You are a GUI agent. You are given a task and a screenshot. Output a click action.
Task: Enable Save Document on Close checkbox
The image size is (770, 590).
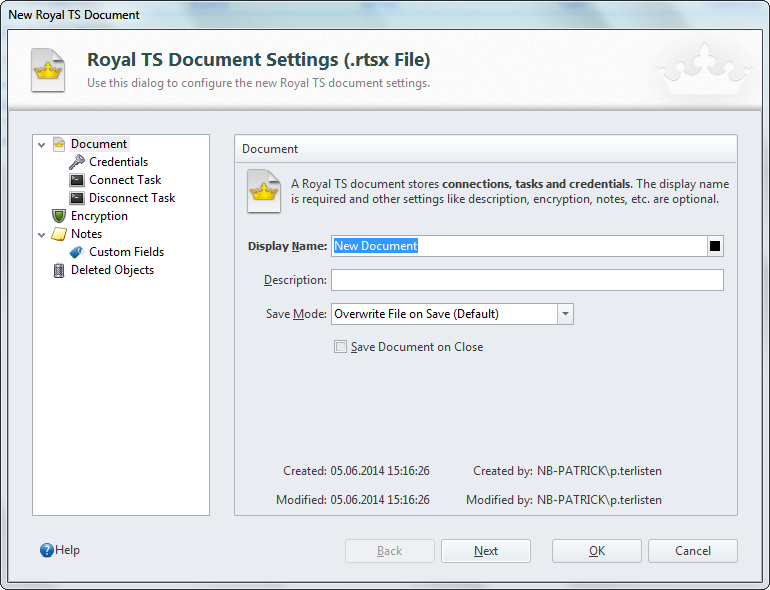[x=341, y=347]
